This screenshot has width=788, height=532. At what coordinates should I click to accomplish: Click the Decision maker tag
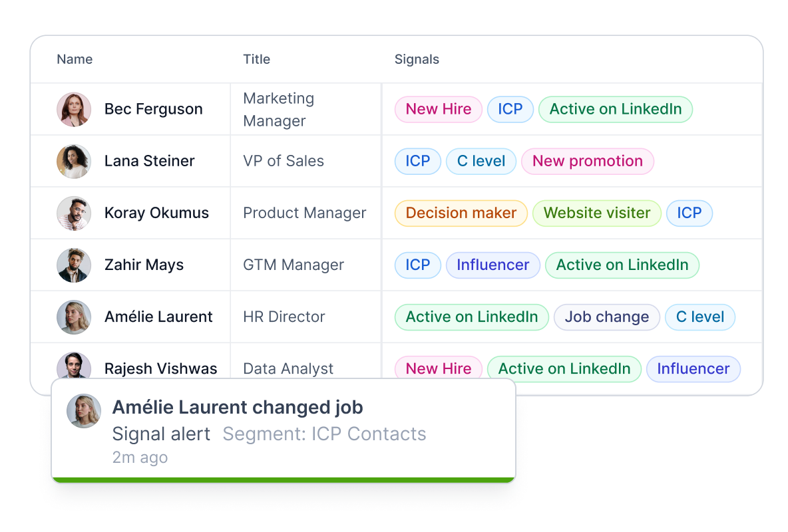click(461, 213)
